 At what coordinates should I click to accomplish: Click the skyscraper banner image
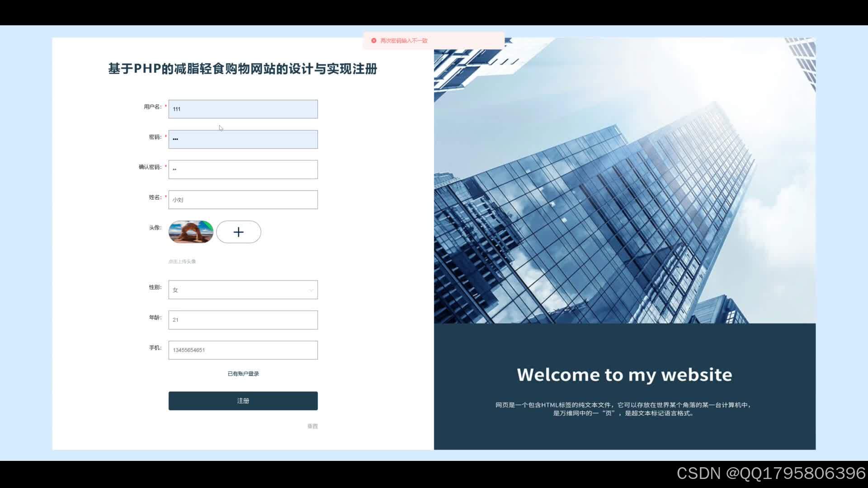(x=624, y=181)
